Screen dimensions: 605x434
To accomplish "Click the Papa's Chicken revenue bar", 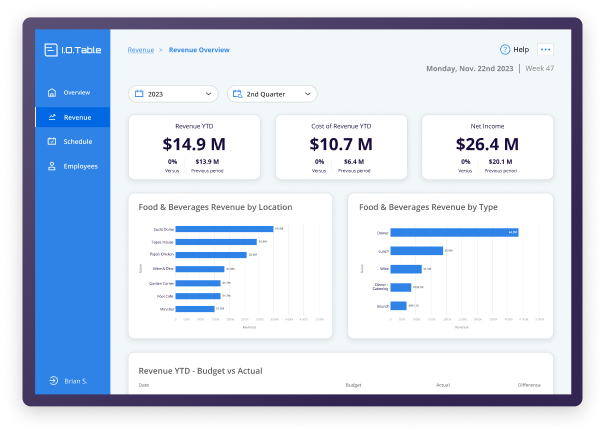I will (x=211, y=255).
